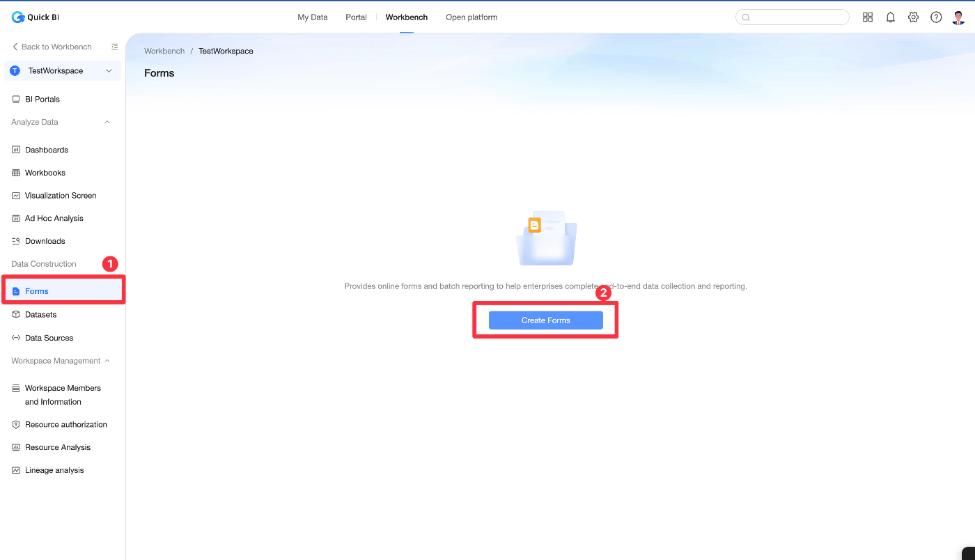Click the Workspace Members icon
The width and height of the screenshot is (975, 560).
(16, 388)
